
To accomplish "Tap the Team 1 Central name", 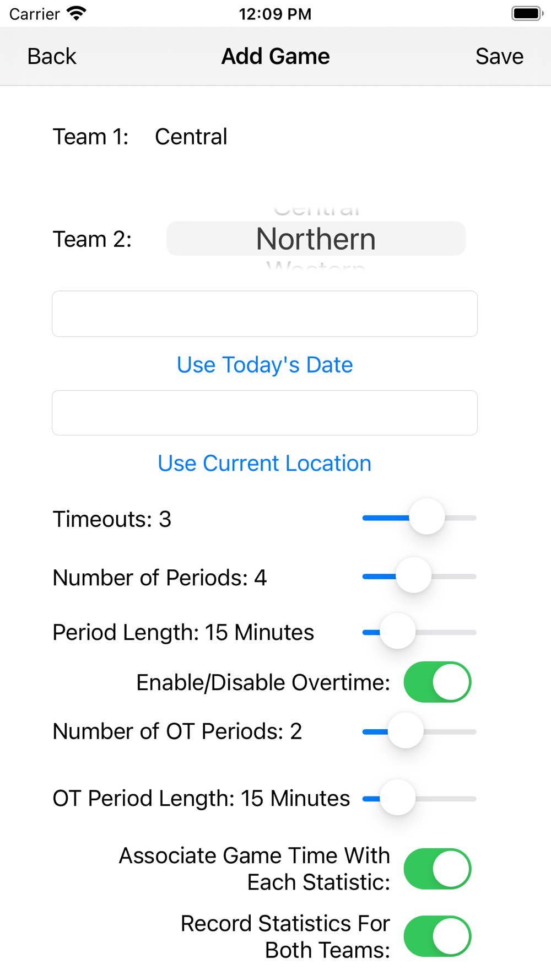I will 191,137.
